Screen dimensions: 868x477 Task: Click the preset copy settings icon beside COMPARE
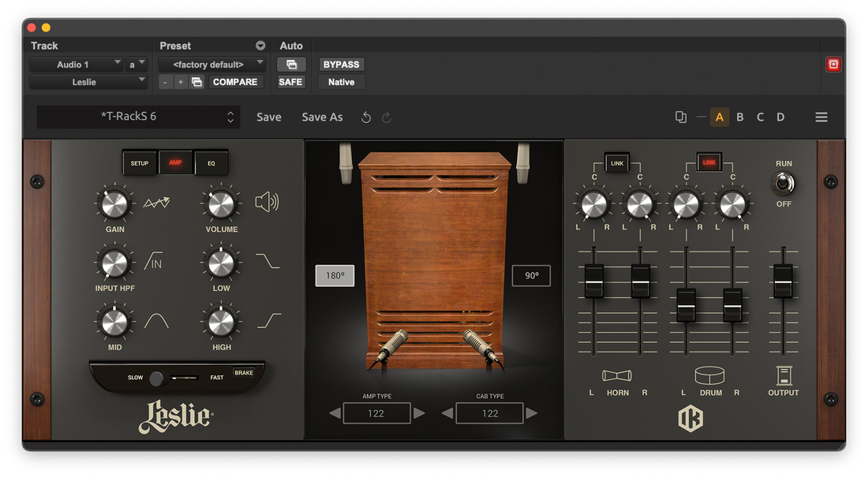(196, 82)
